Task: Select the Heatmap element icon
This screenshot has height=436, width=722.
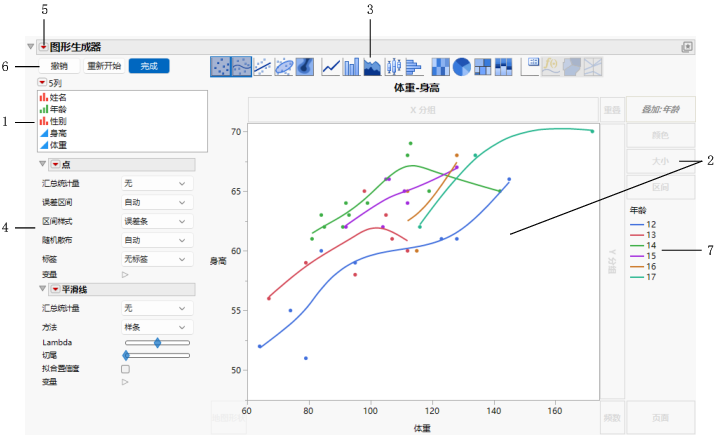Action: point(441,67)
